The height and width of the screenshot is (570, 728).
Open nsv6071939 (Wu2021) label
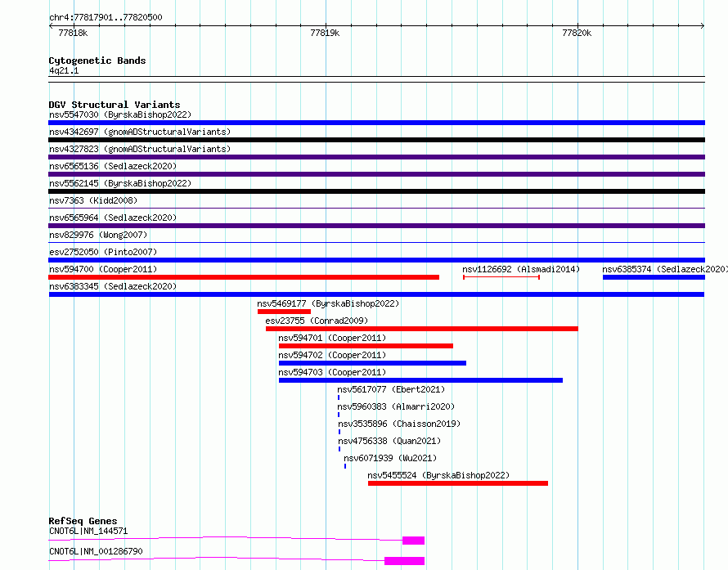point(390,458)
